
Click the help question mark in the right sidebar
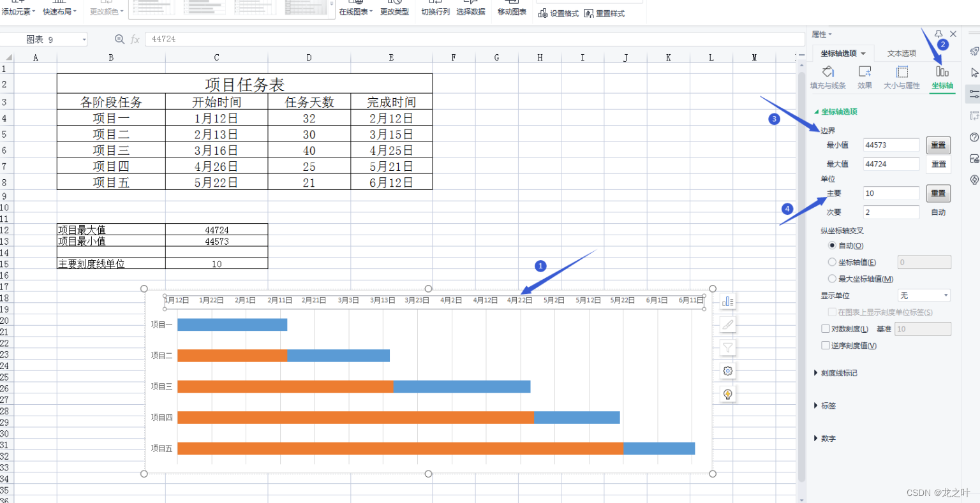click(x=974, y=137)
